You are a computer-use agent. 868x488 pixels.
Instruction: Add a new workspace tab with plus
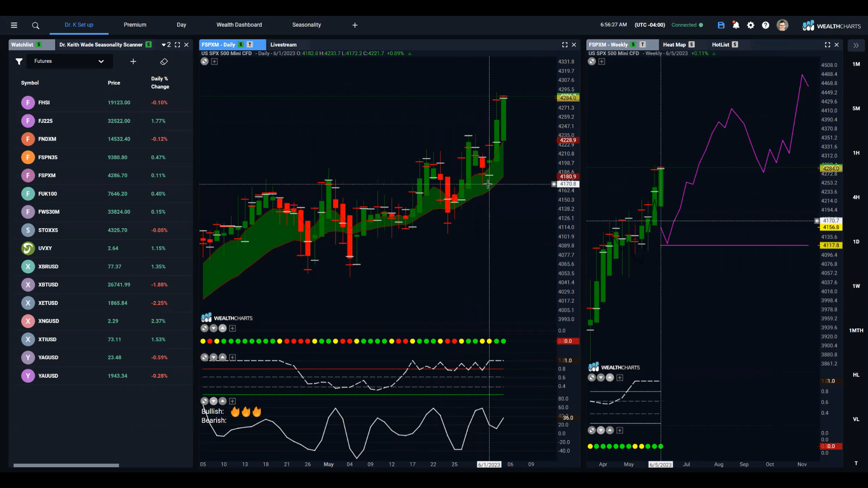coord(355,25)
